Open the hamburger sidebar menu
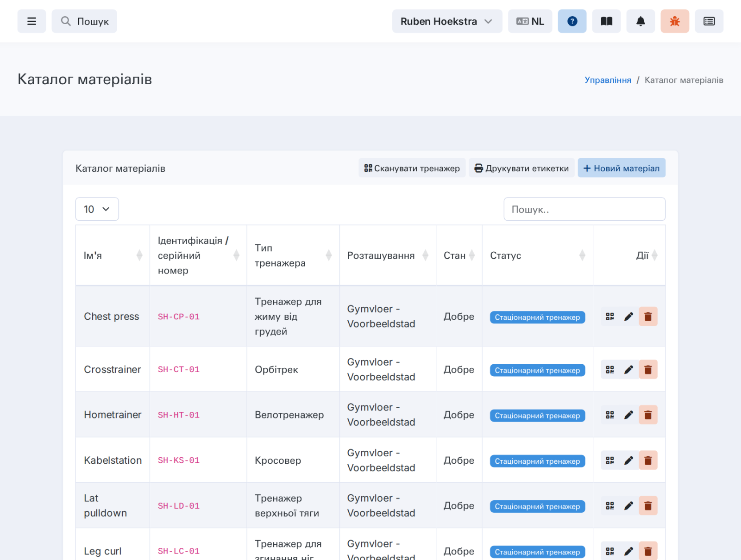Screen dimensions: 741x560 (x=31, y=21)
